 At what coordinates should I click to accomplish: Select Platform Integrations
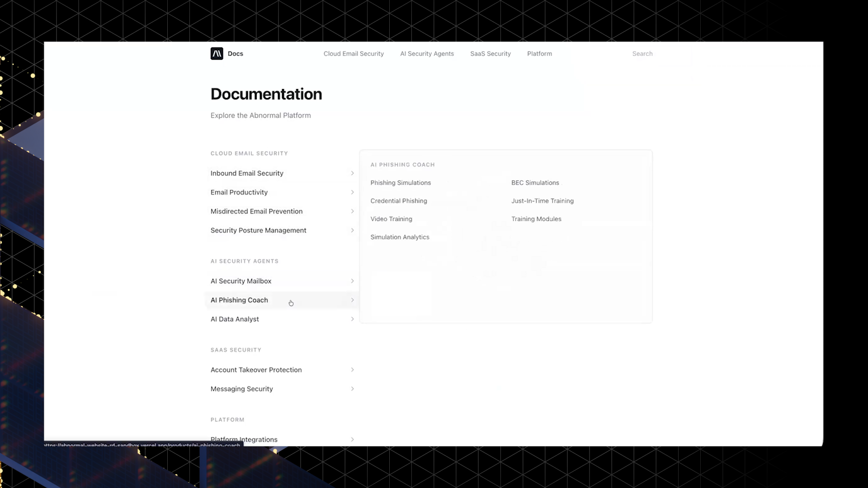[x=244, y=440]
